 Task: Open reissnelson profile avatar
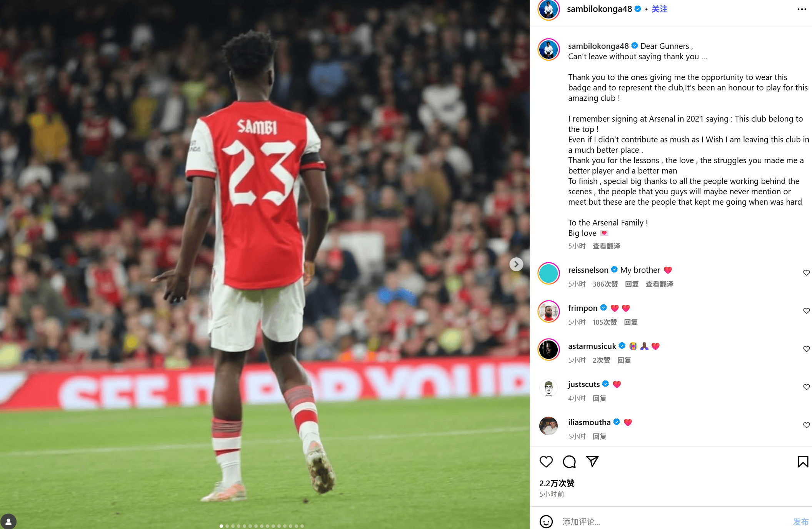(548, 274)
